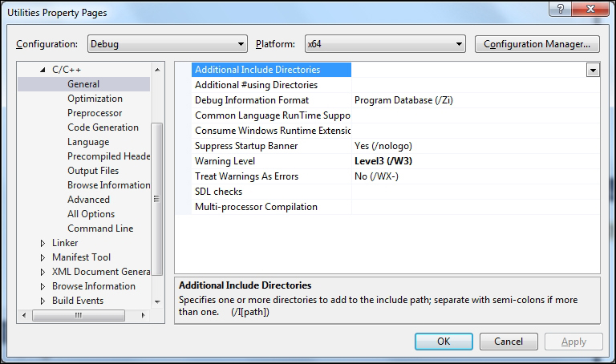The image size is (616, 364).
Task: Select Treat Warnings As Errors property
Action: coord(271,176)
